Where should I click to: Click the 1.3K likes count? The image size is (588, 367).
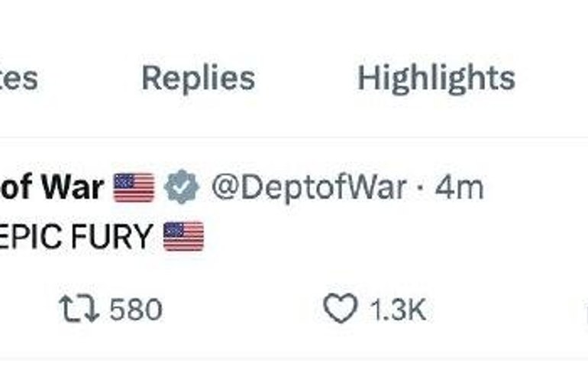click(x=397, y=310)
